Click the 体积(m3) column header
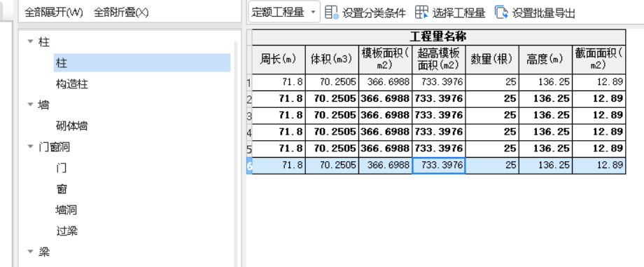Image resolution: width=644 pixels, height=267 pixels. point(332,60)
